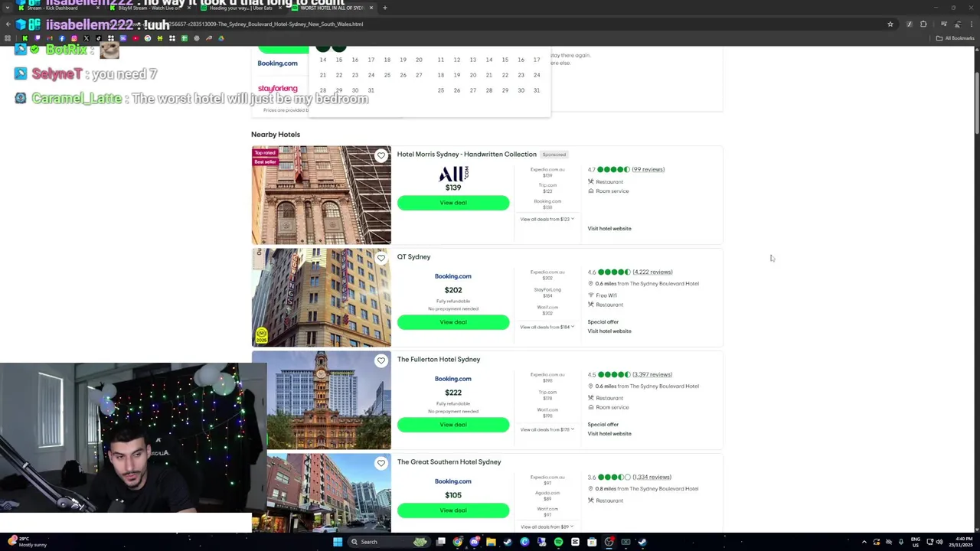This screenshot has height=551, width=980.
Task: Click View deal for The Fullerton Hotel $222
Action: click(x=453, y=425)
